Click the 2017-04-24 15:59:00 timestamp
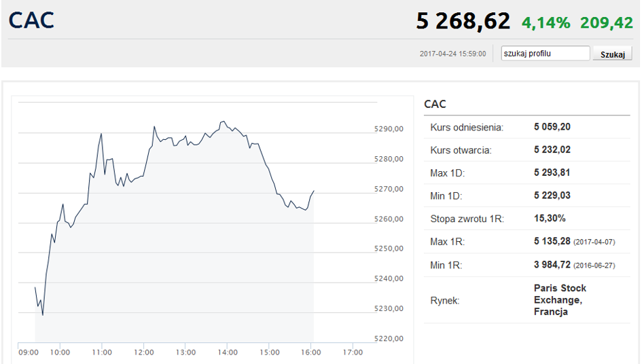 point(453,54)
